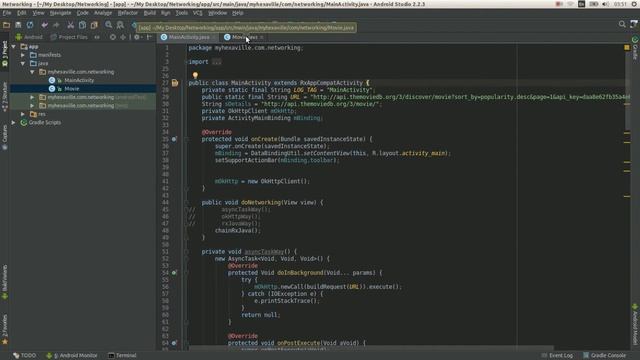Click the Find magnifier icon

(109, 25)
